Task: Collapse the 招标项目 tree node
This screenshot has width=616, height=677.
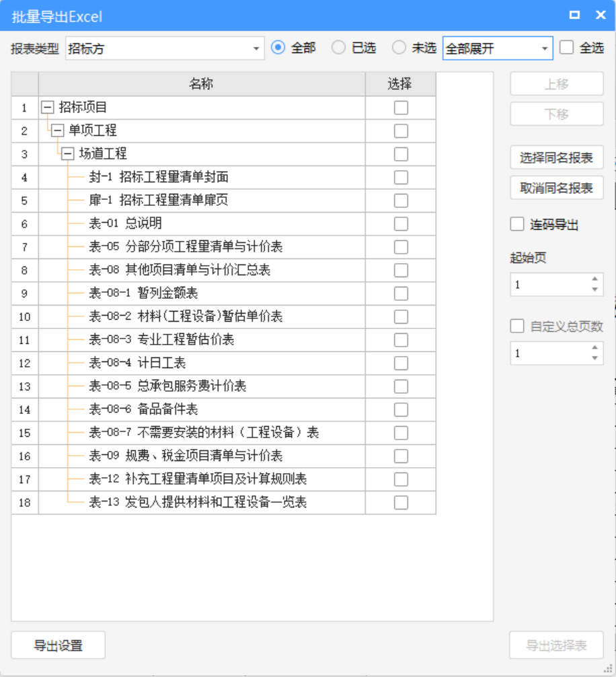Action: pos(47,108)
